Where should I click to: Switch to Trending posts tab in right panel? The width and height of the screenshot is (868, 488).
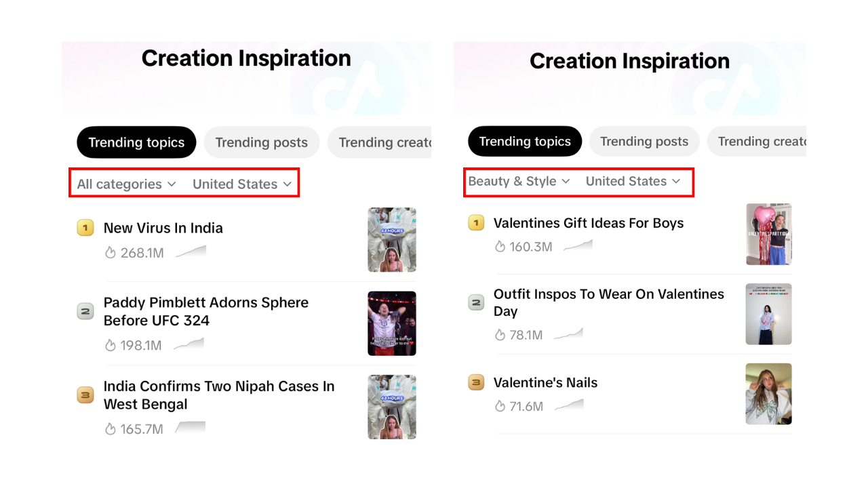[x=644, y=142]
